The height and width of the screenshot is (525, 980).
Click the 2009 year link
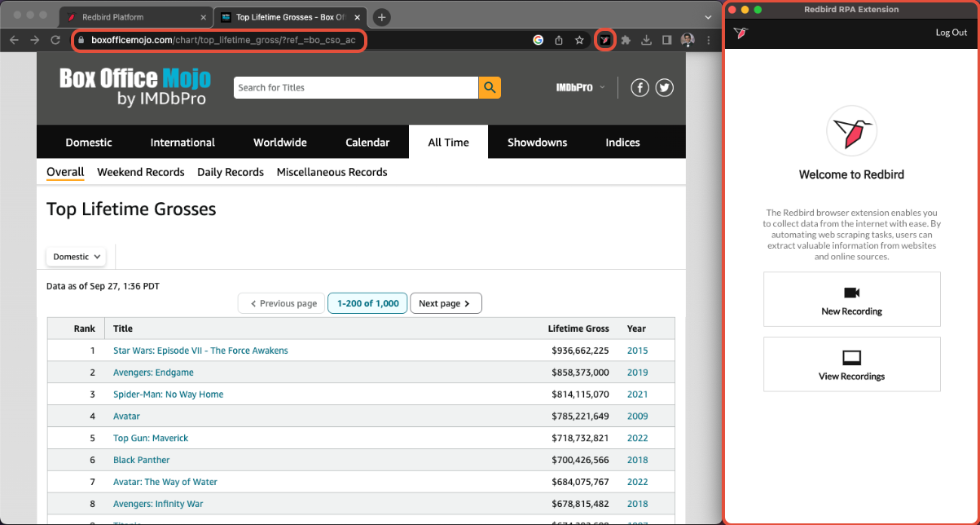(638, 416)
